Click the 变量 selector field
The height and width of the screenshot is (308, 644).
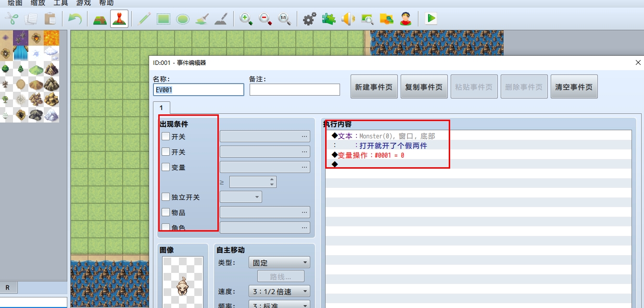265,167
